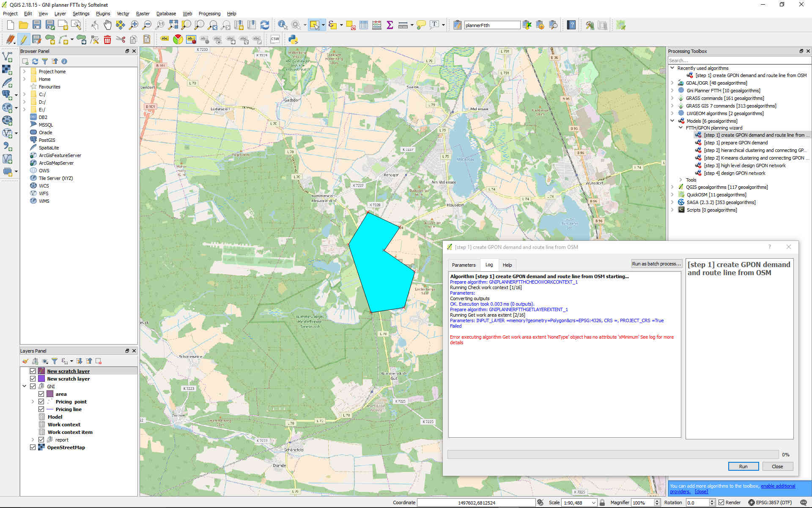
Task: Collapse the GNI layer group
Action: coord(25,387)
